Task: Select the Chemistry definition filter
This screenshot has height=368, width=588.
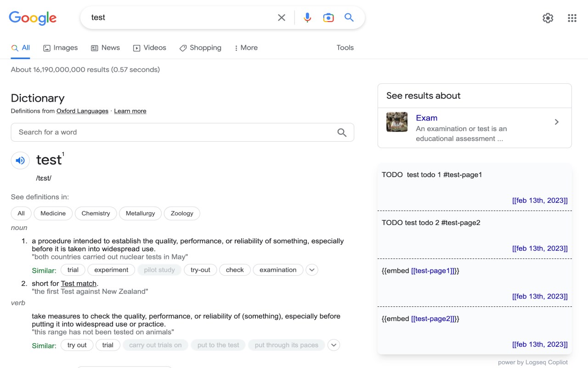Action: [96, 213]
